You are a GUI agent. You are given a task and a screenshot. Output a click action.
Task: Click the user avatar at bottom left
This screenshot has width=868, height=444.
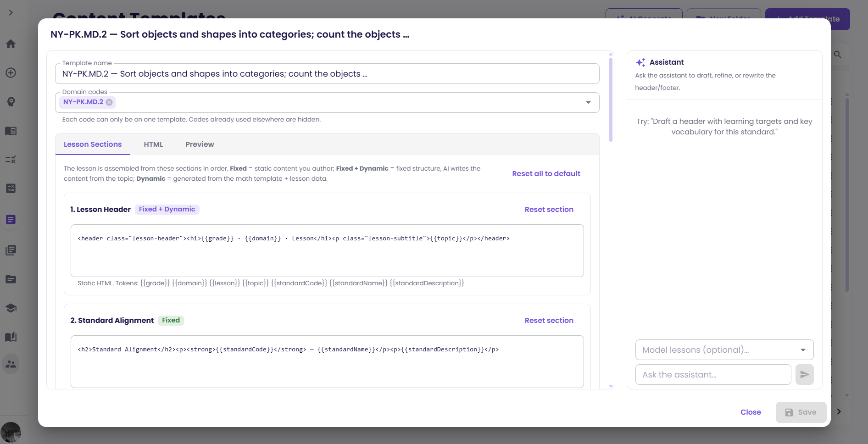click(11, 432)
